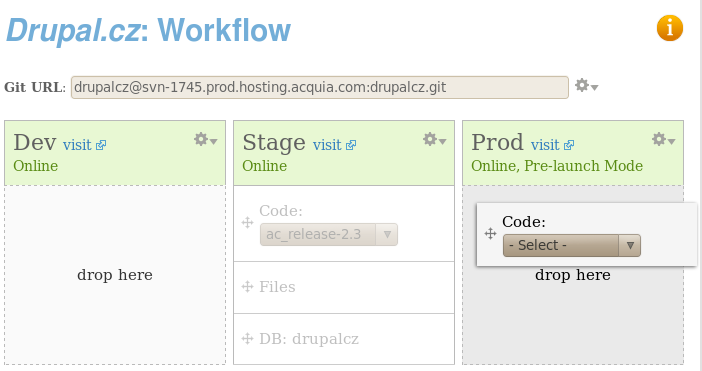This screenshot has width=702, height=371.
Task: Open the '- Select -' code dropdown
Action: click(x=572, y=245)
